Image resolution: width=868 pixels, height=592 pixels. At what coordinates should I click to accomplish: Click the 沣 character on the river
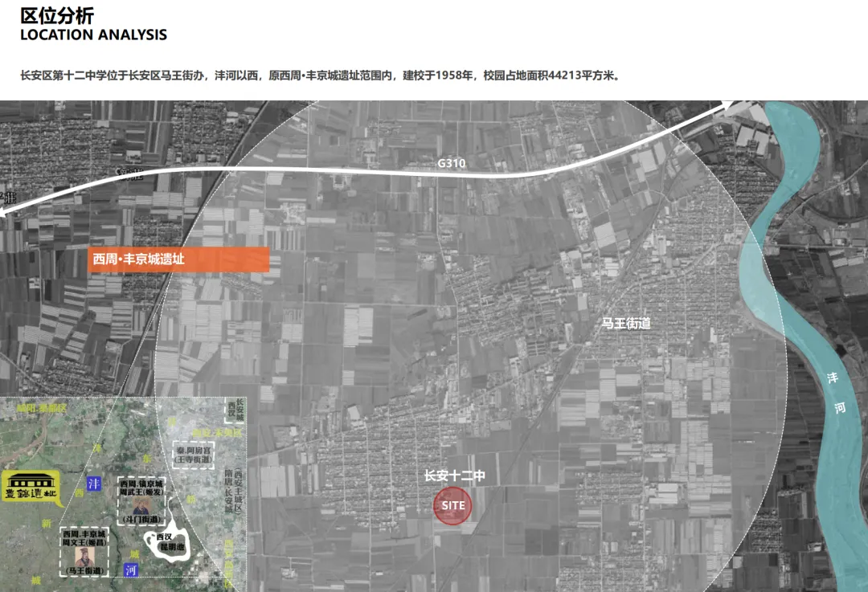833,378
